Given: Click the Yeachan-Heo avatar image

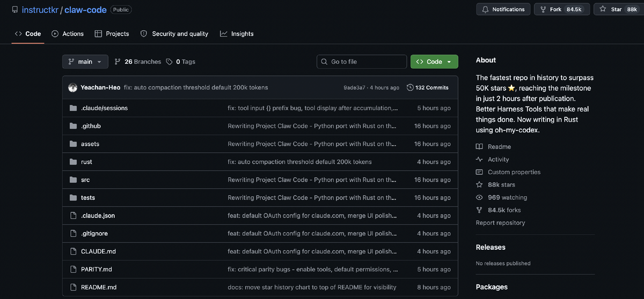Looking at the screenshot, I should 73,87.
